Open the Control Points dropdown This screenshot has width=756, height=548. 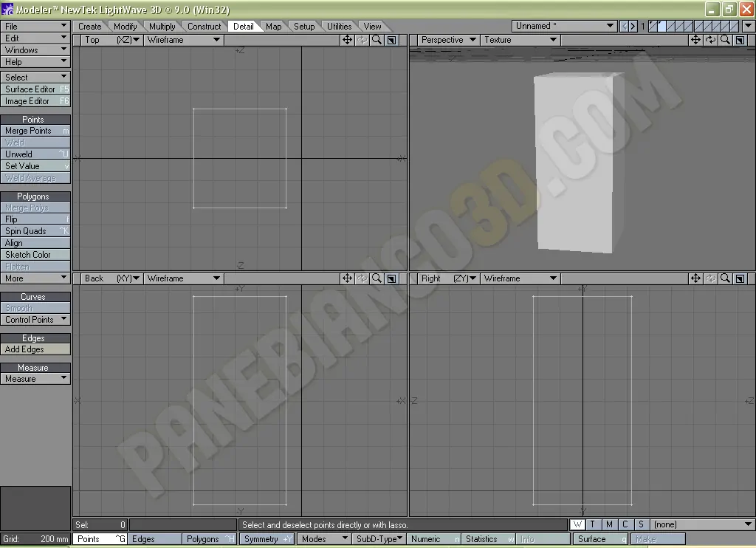tap(35, 319)
